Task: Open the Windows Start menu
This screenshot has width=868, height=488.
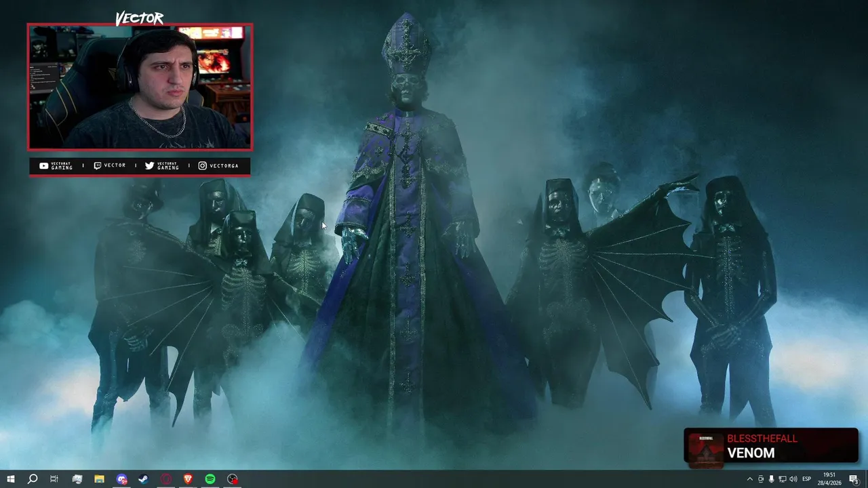Action: [x=10, y=479]
